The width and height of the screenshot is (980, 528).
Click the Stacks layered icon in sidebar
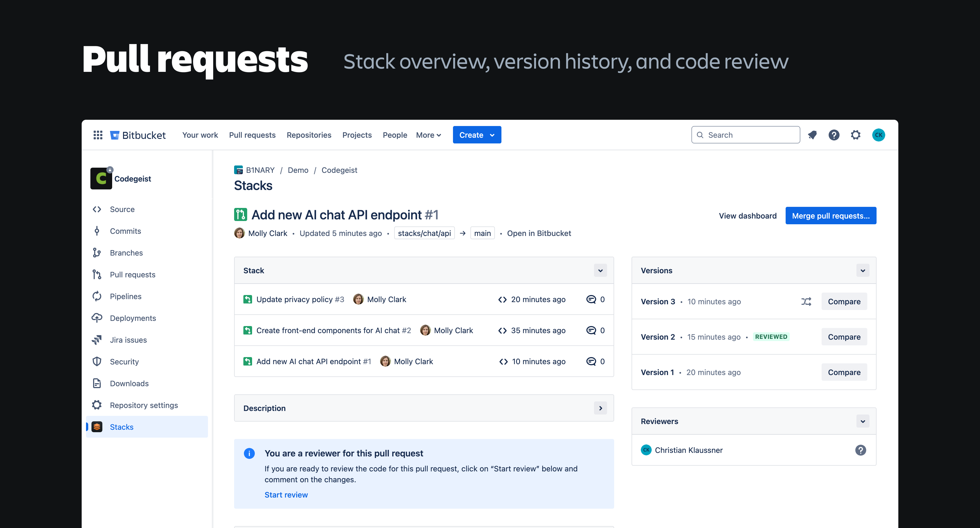coord(97,427)
